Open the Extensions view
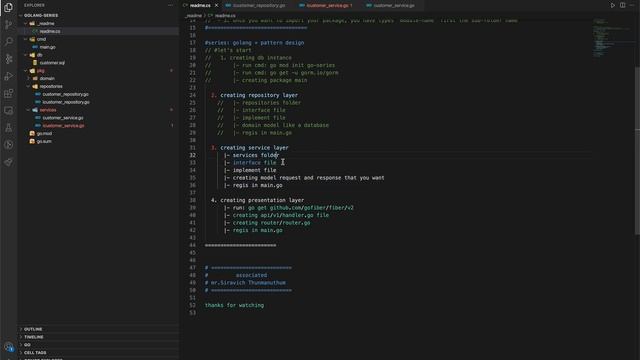This screenshot has width=640, height=360. coord(8,93)
